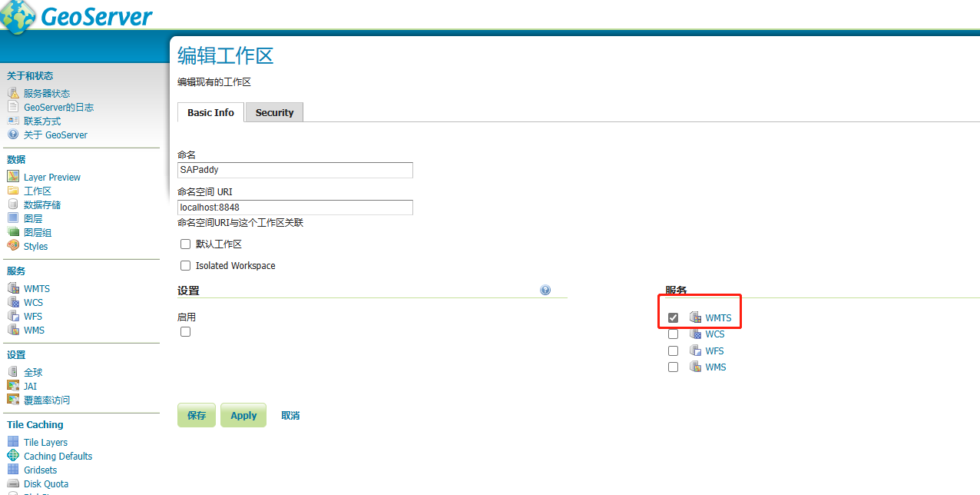Image resolution: width=980 pixels, height=495 pixels.
Task: Open the WCS link in main 服务 list
Action: pos(715,334)
